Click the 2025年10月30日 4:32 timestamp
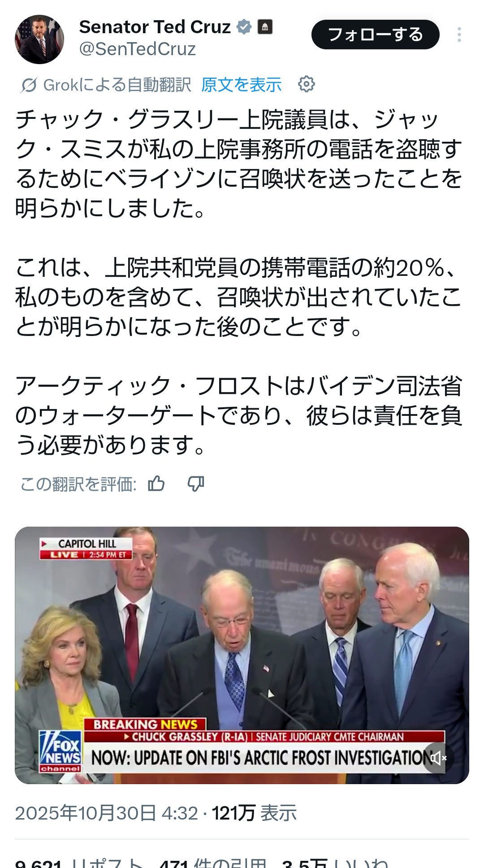Viewport: 484px width, 868px height. click(x=107, y=813)
